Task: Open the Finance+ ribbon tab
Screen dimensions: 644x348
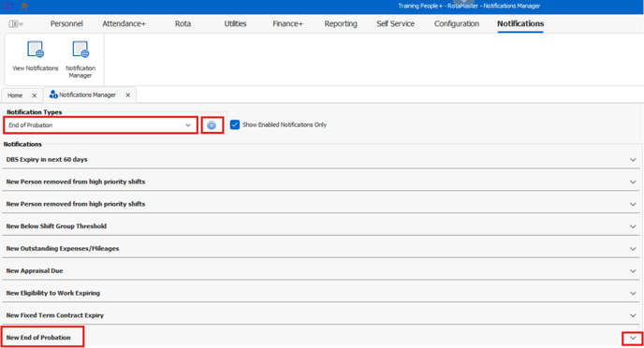Action: pyautogui.click(x=288, y=23)
